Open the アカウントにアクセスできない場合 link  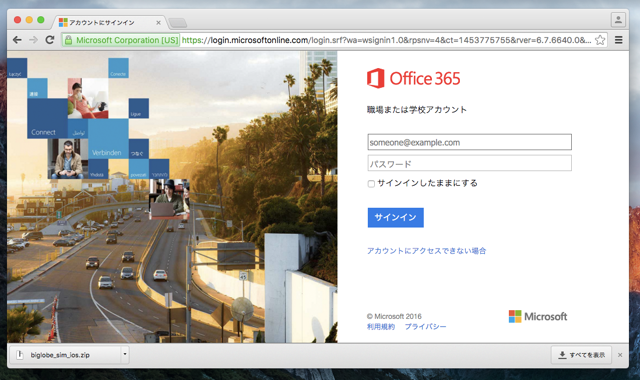tap(426, 251)
